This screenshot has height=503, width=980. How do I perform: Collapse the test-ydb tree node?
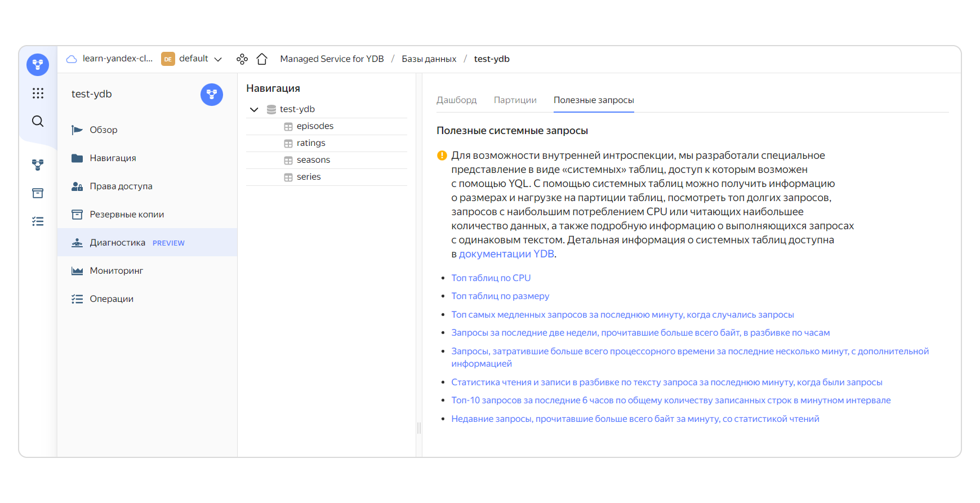254,109
